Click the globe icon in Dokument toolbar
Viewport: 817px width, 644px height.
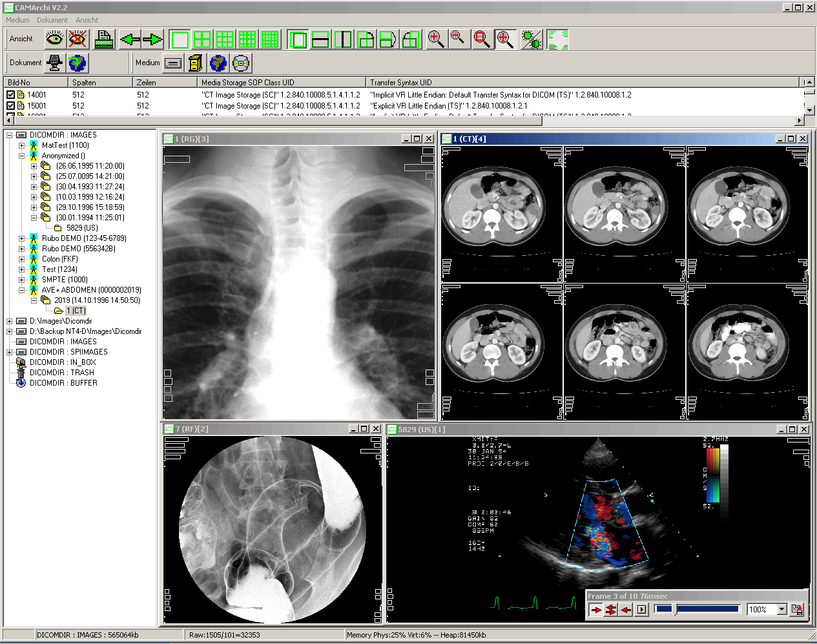78,63
